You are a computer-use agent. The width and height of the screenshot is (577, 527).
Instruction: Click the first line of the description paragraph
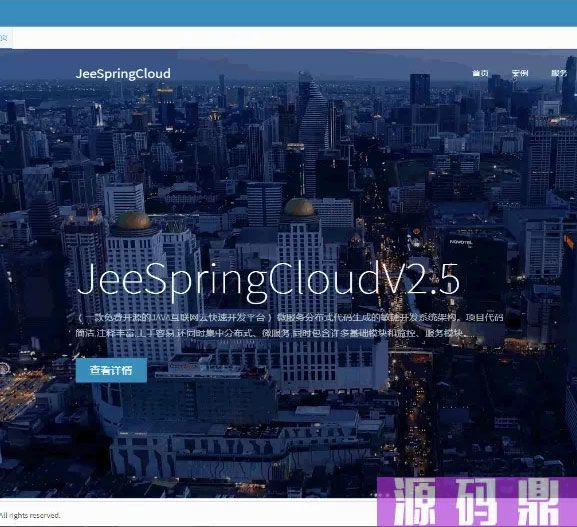(x=291, y=318)
